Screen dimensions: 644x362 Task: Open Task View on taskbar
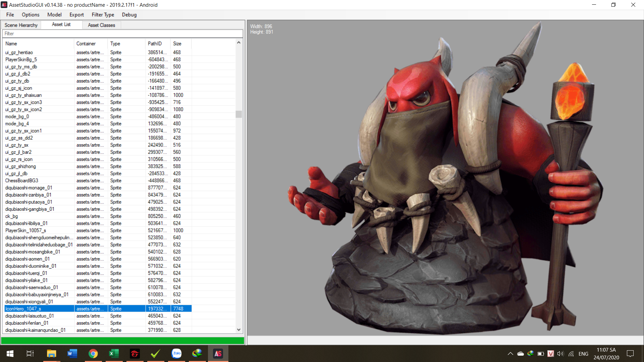click(30, 354)
